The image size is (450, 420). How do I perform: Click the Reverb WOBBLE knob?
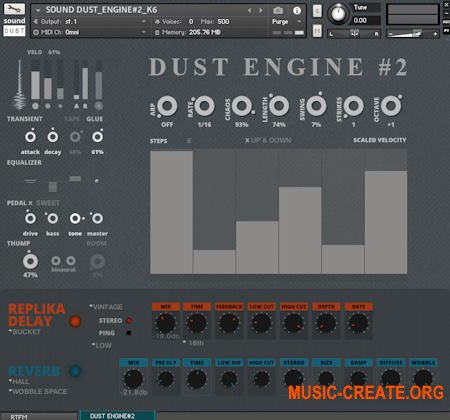pyautogui.click(x=423, y=379)
